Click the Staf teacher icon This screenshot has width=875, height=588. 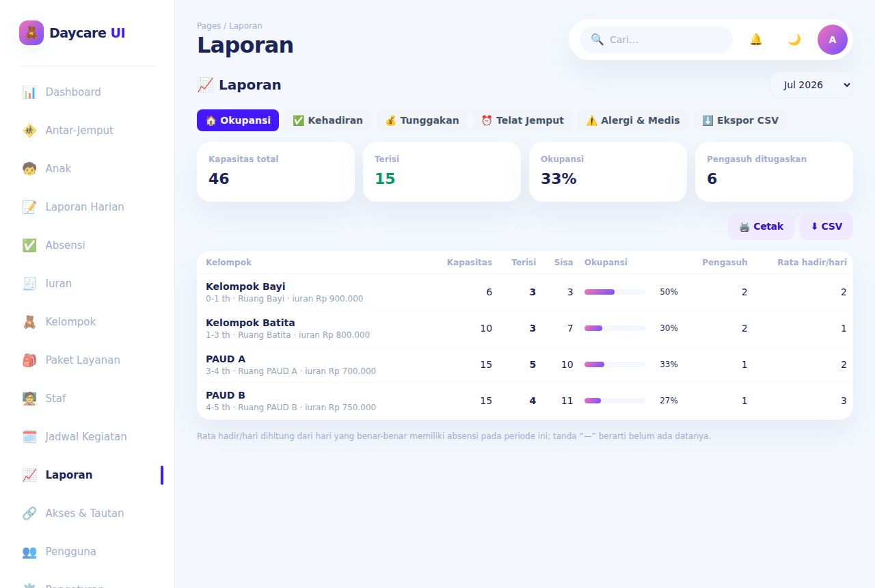click(29, 399)
